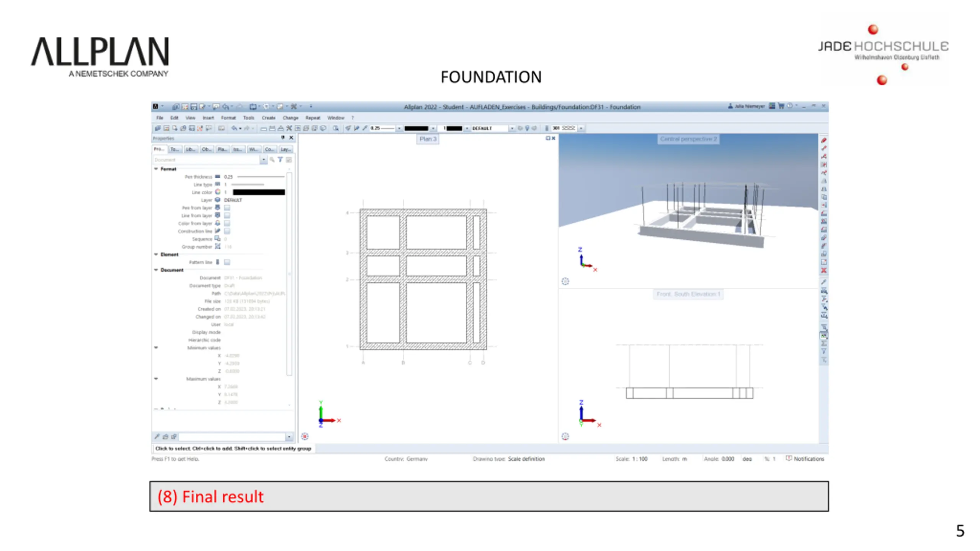
Task: Click the pencil icon at the Properties palette bottom
Action: [157, 437]
